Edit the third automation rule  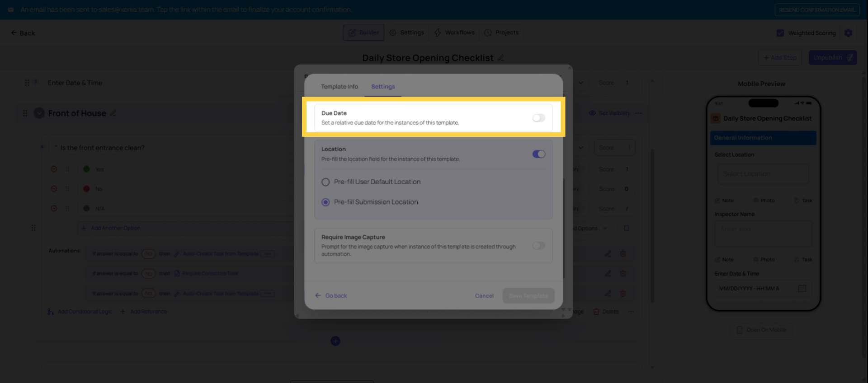pyautogui.click(x=608, y=294)
